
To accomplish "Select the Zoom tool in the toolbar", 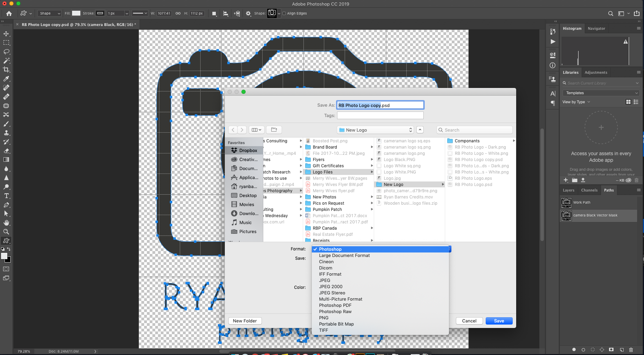I will tap(6, 232).
